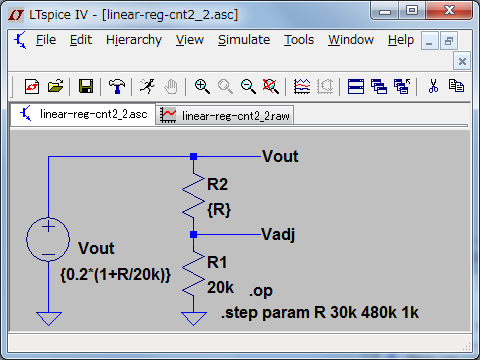Click the {R} value of R2
The height and width of the screenshot is (360, 480).
pyautogui.click(x=219, y=210)
